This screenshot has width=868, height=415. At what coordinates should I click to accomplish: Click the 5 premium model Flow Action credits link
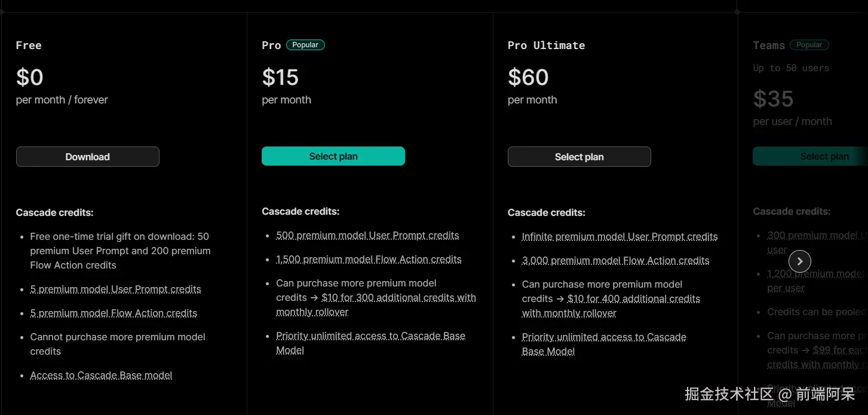(114, 313)
